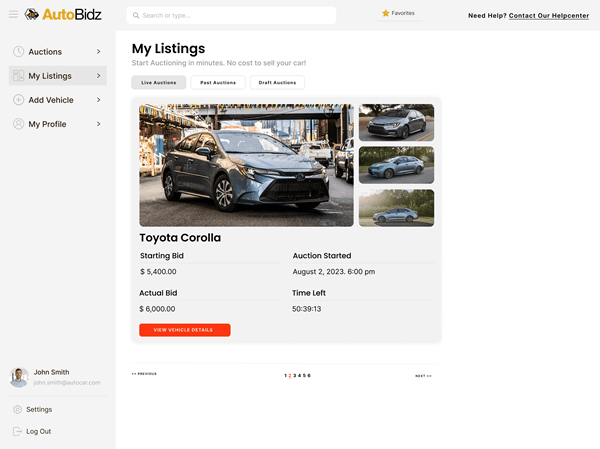Click the $ 6,000.00 actual bid value
600x449 pixels.
point(157,309)
